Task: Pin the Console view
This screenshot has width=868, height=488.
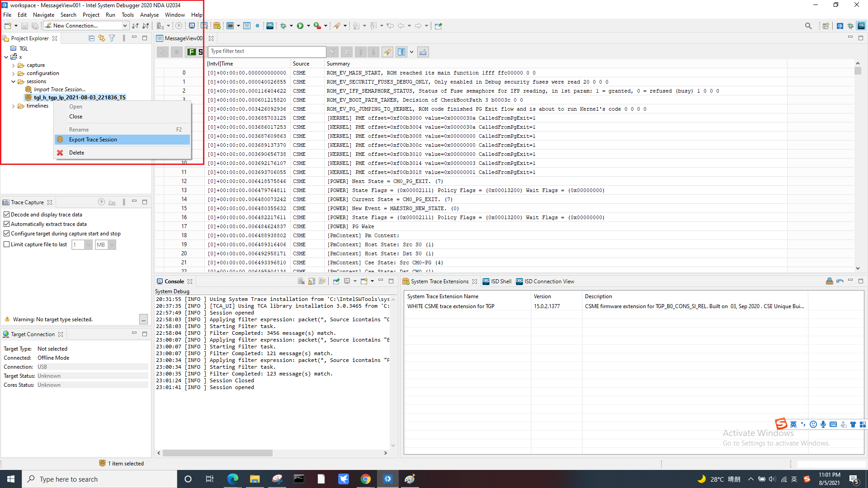Action: 336,281
